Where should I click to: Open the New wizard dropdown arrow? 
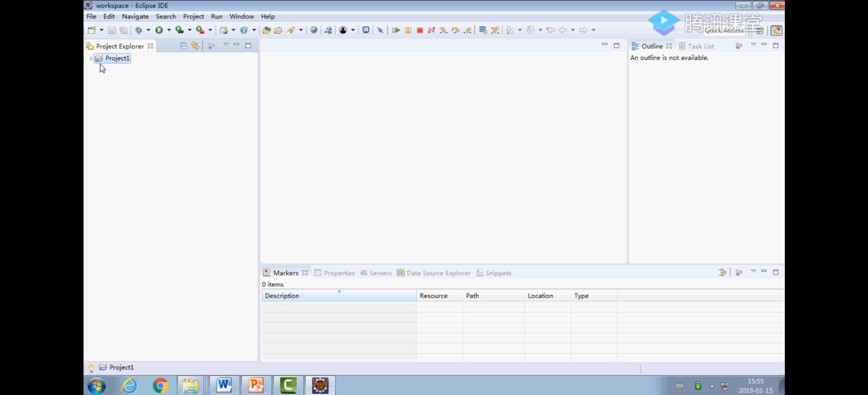101,30
